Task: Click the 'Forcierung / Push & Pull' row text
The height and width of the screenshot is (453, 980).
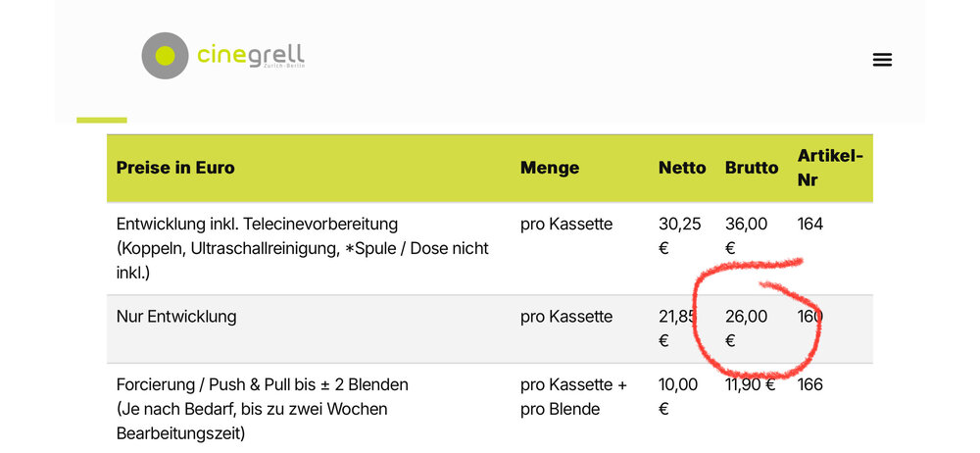Action: [x=262, y=384]
